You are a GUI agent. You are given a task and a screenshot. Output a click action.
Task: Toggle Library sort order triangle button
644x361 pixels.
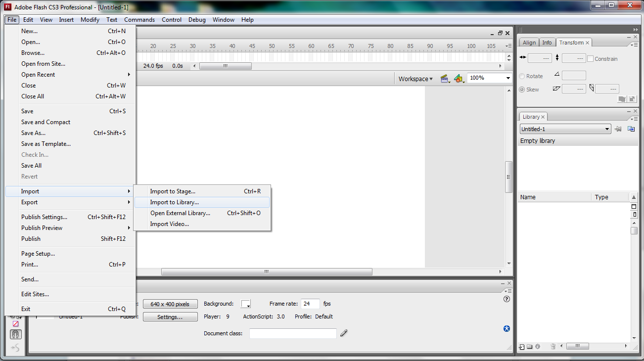634,197
